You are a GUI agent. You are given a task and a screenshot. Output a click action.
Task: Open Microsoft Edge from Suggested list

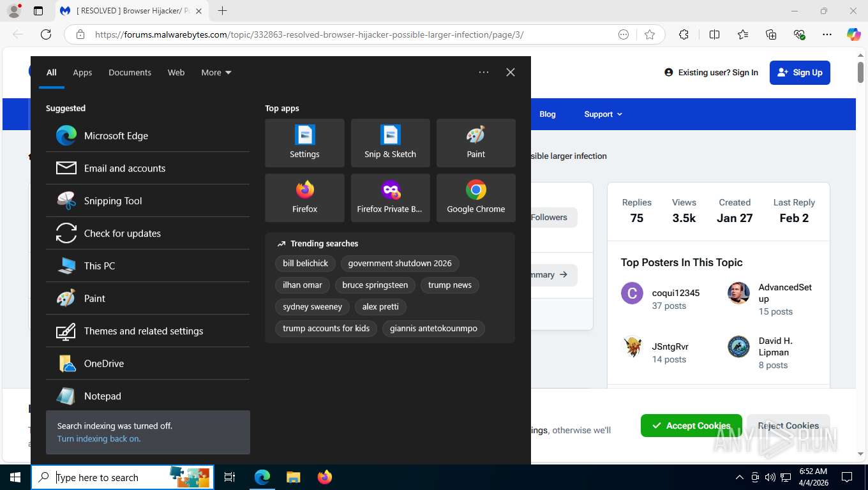click(147, 135)
